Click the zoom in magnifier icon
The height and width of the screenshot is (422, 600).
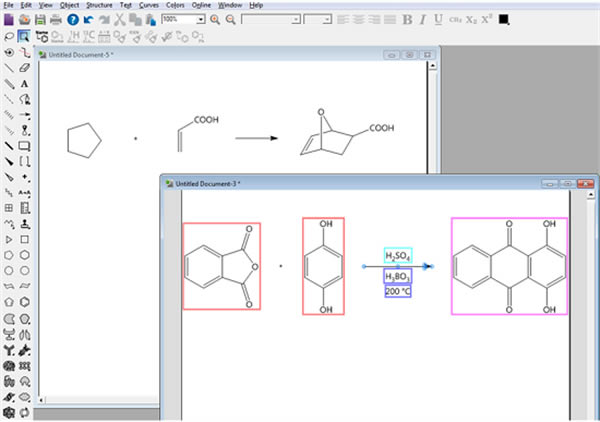[216, 19]
